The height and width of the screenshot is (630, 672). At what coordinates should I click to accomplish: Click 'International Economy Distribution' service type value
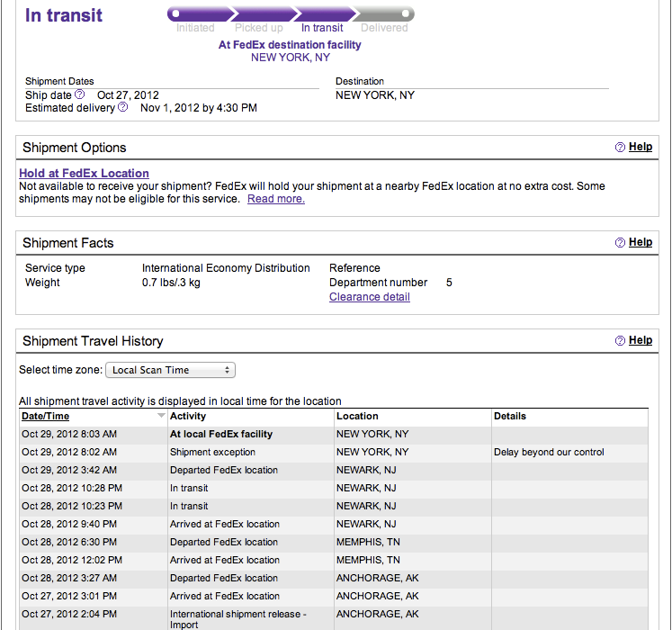point(226,268)
